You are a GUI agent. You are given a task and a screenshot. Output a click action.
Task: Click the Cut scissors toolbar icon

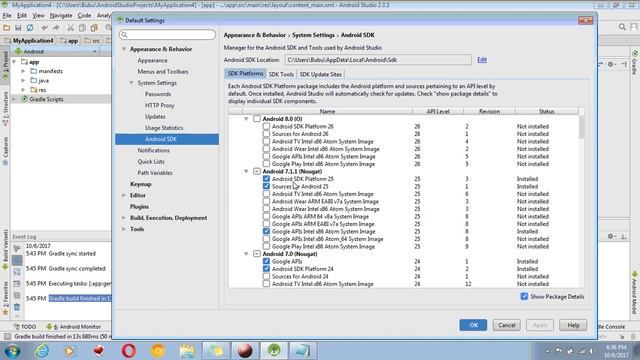pos(71,28)
